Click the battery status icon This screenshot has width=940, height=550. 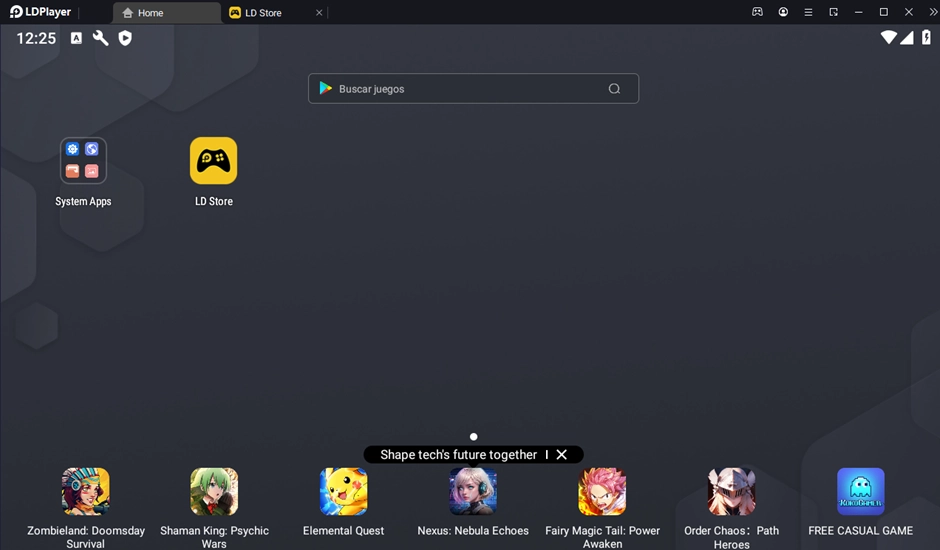tap(927, 38)
